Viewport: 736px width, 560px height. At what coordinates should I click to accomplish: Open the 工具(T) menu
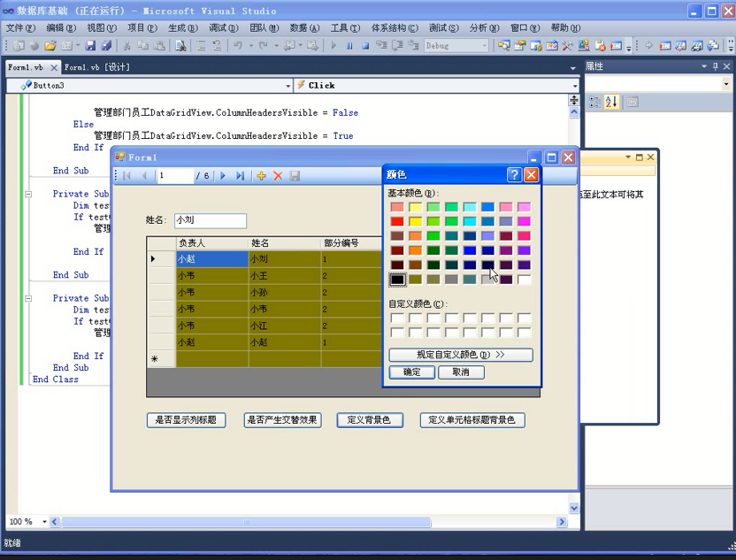pyautogui.click(x=345, y=28)
